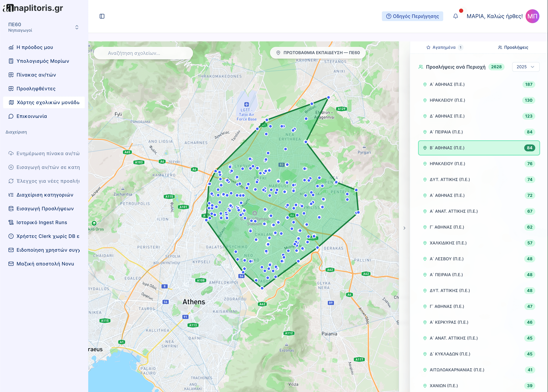Image resolution: width=548 pixels, height=392 pixels.
Task: Open the table icon for Προσληφθέντες
Action: [11, 89]
